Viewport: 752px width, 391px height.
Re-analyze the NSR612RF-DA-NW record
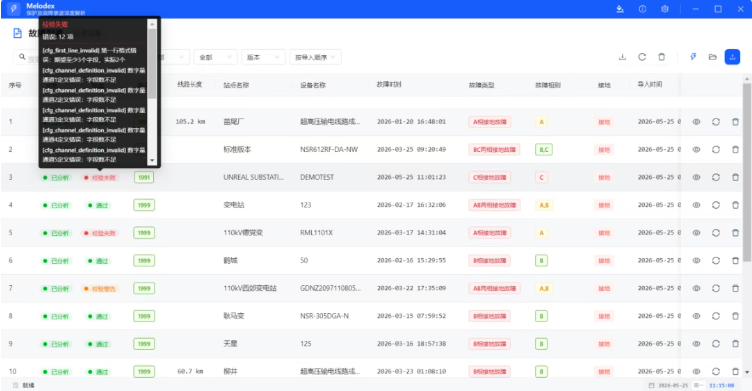click(716, 150)
